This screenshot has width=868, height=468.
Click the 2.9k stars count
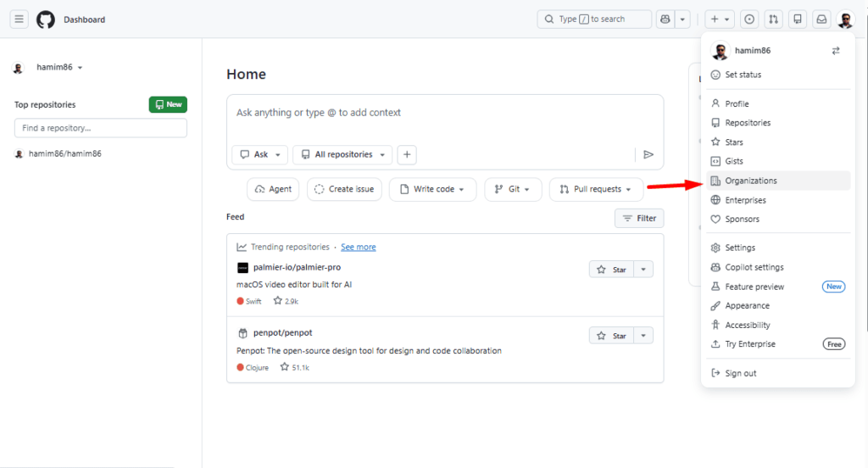(286, 301)
